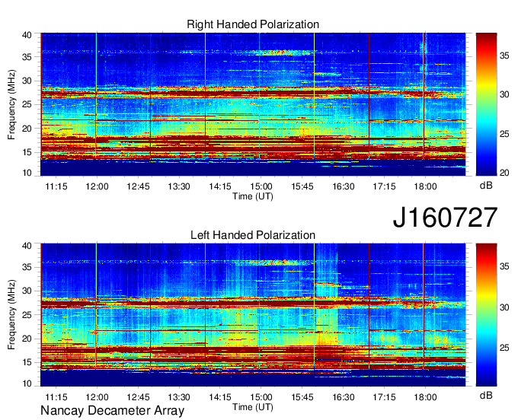Click the 18:00 time tick of Right Handed plot
This screenshot has height=420, width=518.
425,186
